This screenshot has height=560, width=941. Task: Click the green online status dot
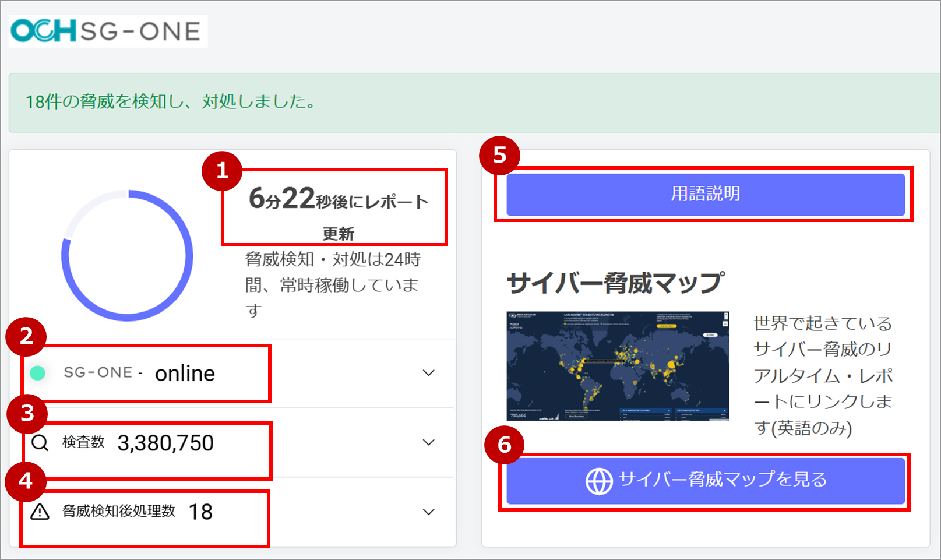coord(37,373)
